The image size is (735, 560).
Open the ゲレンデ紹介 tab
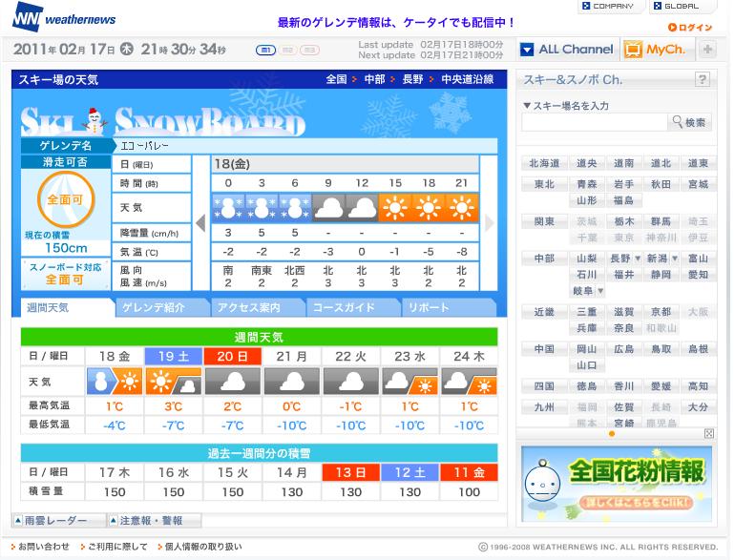coord(162,307)
